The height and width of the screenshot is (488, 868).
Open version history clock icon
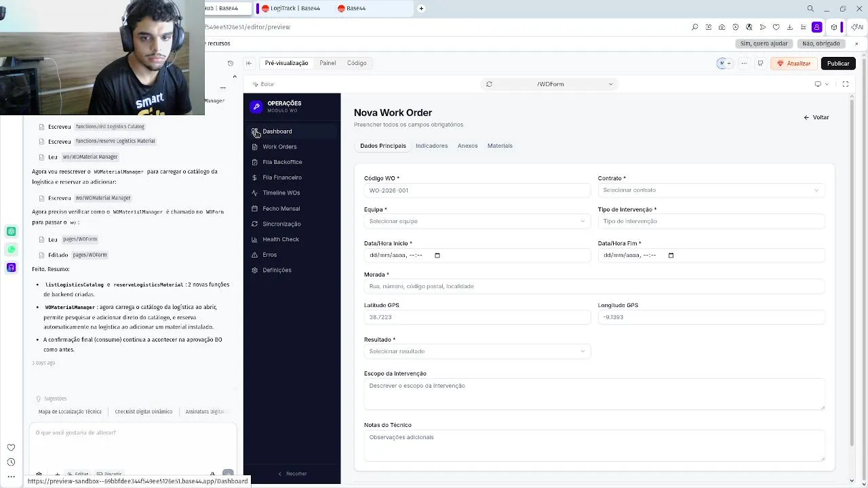pyautogui.click(x=231, y=63)
